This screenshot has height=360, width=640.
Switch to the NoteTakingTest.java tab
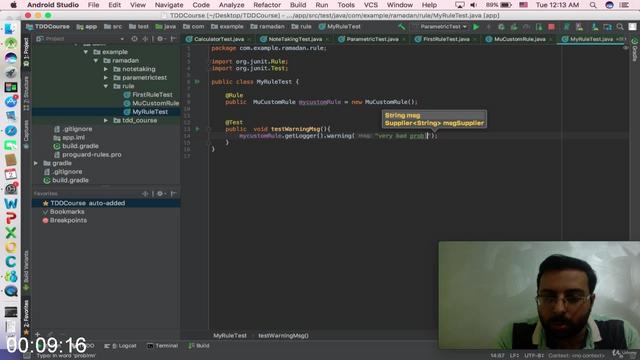tap(295, 39)
